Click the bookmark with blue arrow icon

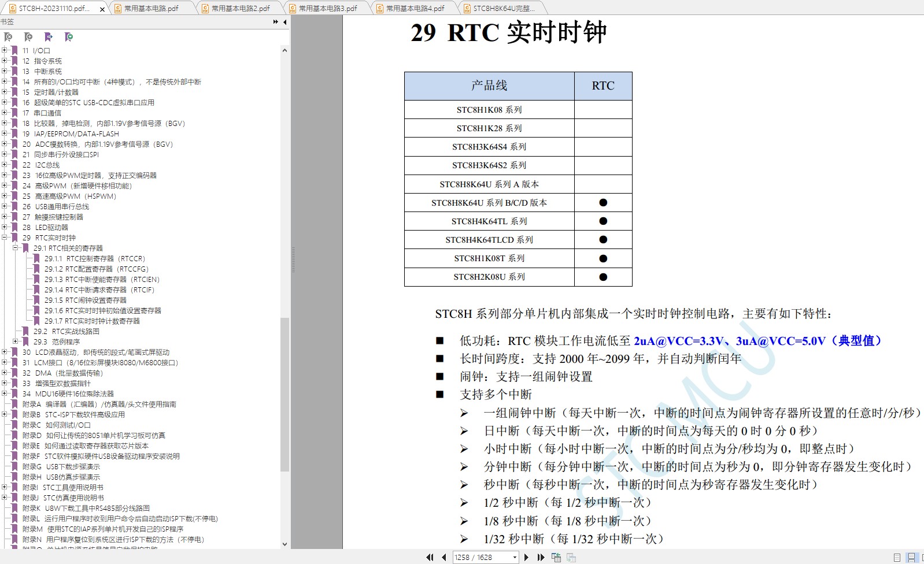[49, 37]
